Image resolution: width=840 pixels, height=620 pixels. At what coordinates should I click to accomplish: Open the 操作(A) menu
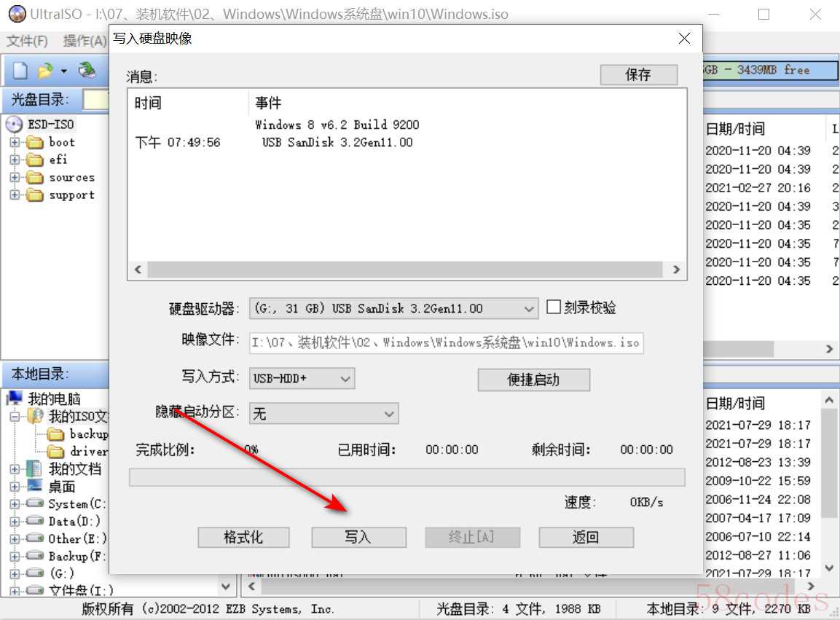coord(84,41)
